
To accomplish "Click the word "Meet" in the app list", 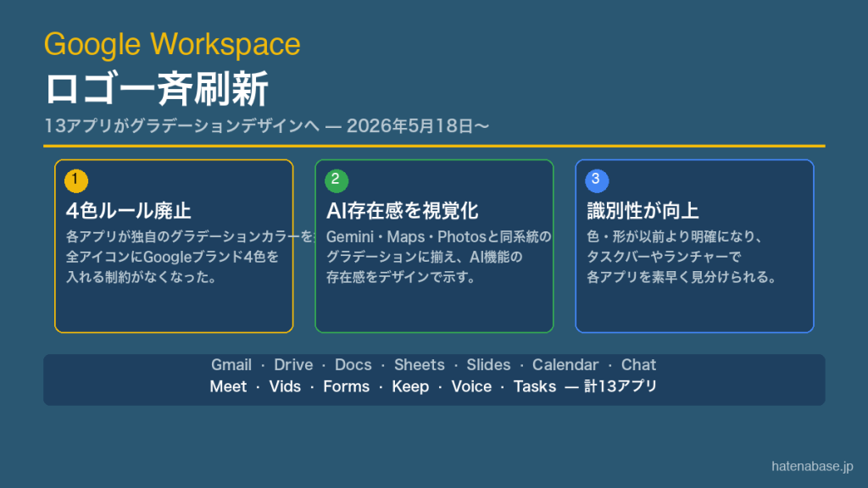I will point(228,386).
